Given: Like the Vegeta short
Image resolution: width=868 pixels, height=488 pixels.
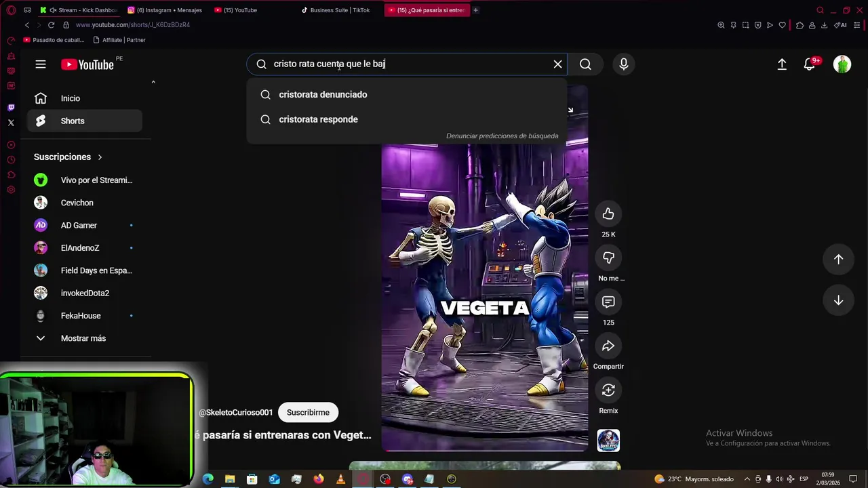Looking at the screenshot, I should 608,214.
